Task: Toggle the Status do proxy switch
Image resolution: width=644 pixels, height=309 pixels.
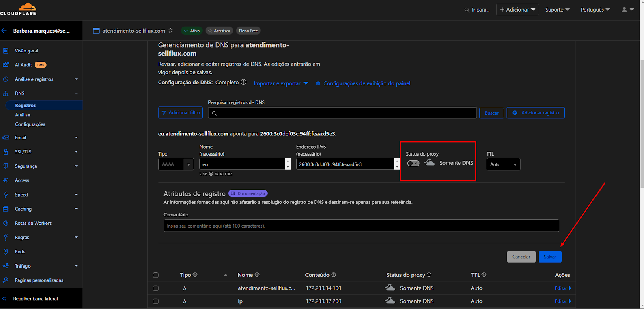Action: click(413, 163)
